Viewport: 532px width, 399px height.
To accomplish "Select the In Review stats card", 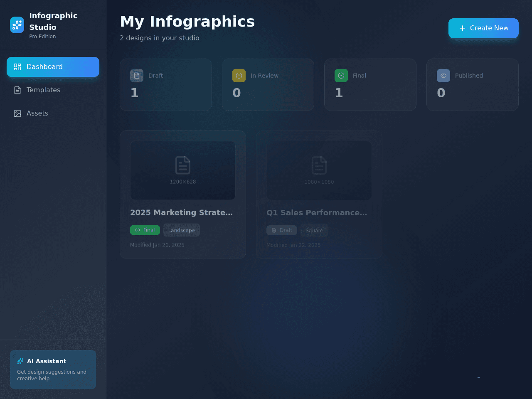I will point(268,85).
